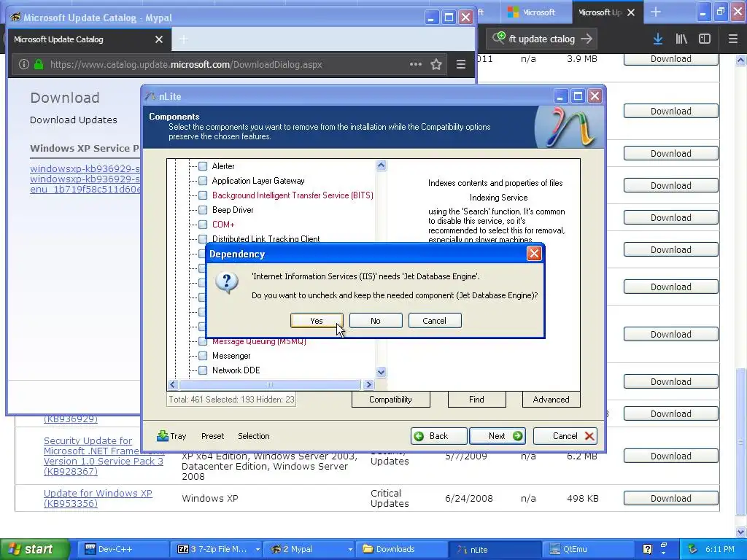Go Back in the nLite wizard
The width and height of the screenshot is (747, 560).
tap(438, 436)
